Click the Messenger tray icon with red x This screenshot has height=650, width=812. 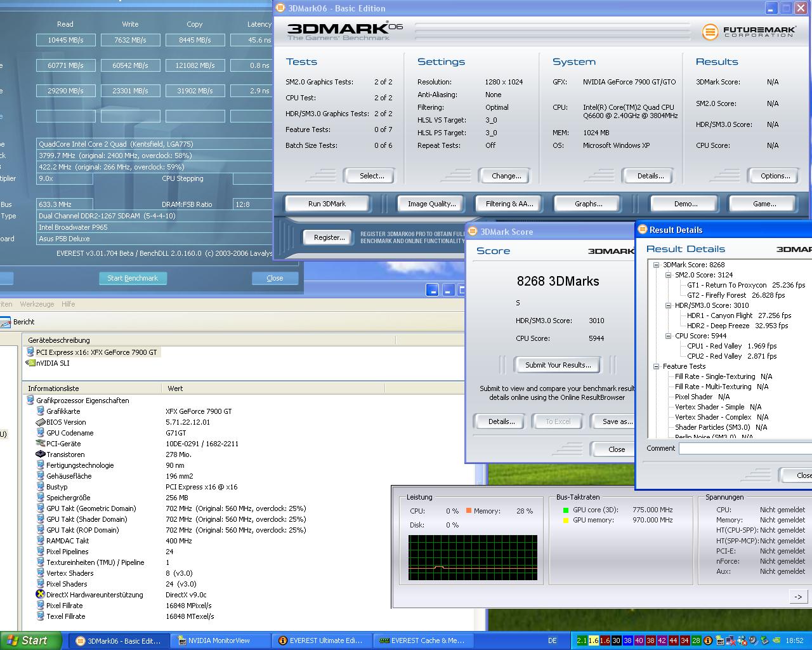pos(741,640)
